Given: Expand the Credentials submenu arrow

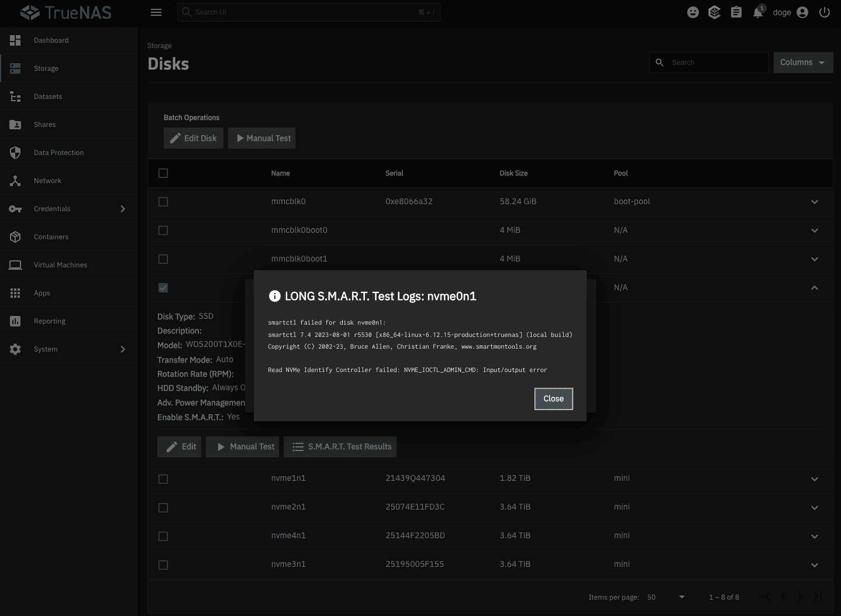Looking at the screenshot, I should click(123, 209).
